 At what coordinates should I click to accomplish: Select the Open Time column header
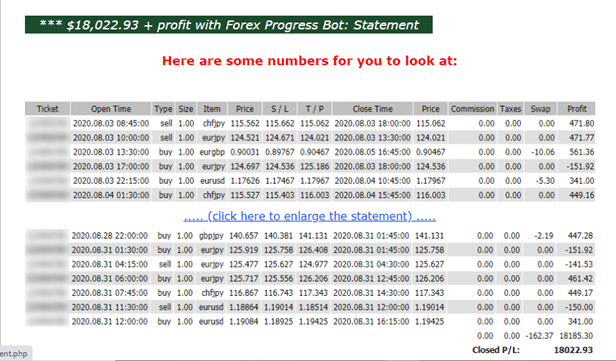click(x=111, y=109)
